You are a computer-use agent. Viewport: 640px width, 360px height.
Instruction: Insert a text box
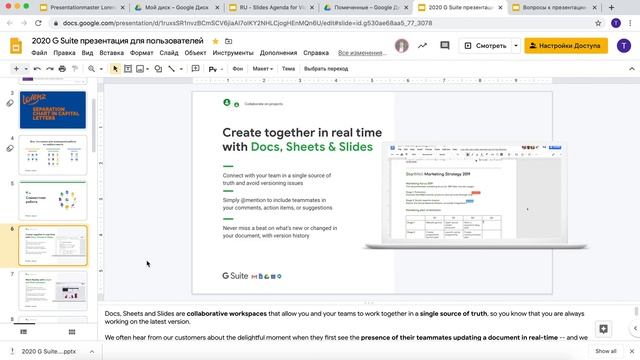click(x=128, y=69)
